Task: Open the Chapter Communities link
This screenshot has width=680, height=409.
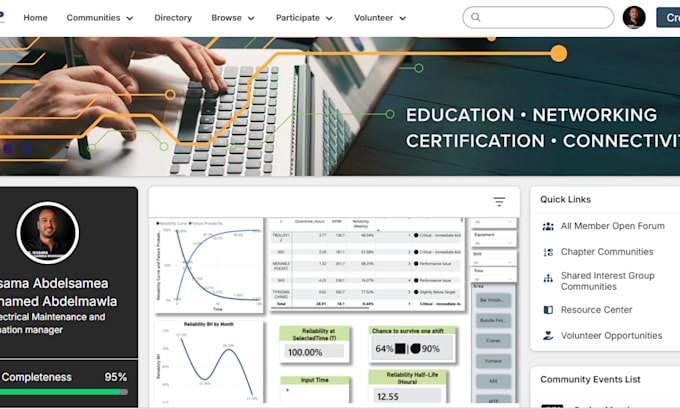Action: click(x=607, y=252)
